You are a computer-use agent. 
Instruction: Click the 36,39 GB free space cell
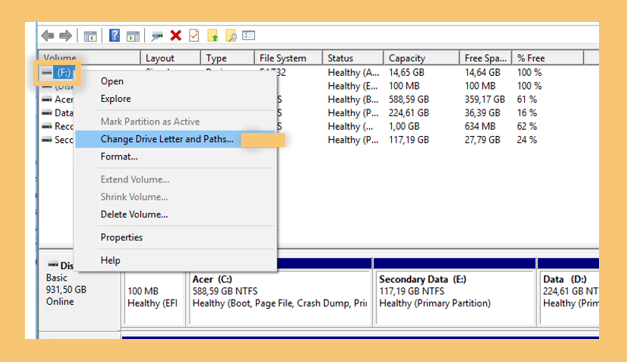point(482,113)
